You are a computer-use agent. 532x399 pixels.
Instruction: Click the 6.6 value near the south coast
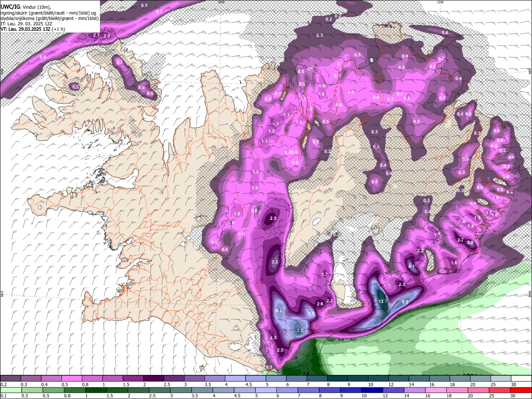(x=406, y=302)
